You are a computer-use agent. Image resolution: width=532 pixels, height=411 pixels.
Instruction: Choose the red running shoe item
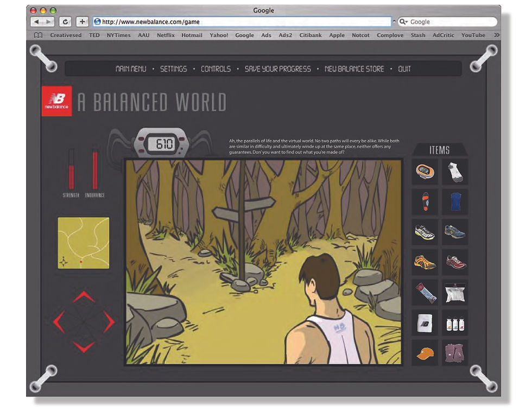(455, 262)
